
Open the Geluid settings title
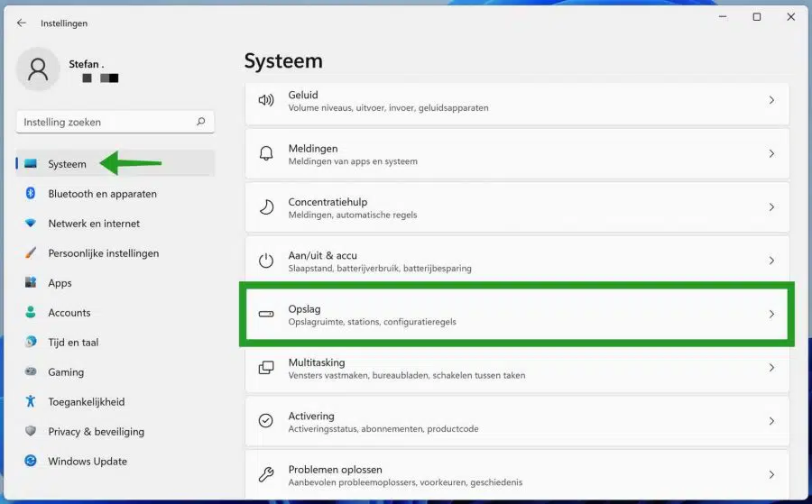(303, 95)
